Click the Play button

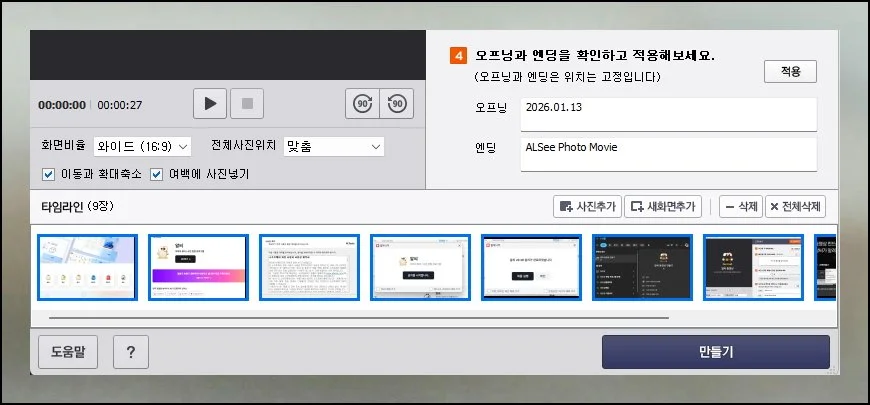[x=210, y=104]
